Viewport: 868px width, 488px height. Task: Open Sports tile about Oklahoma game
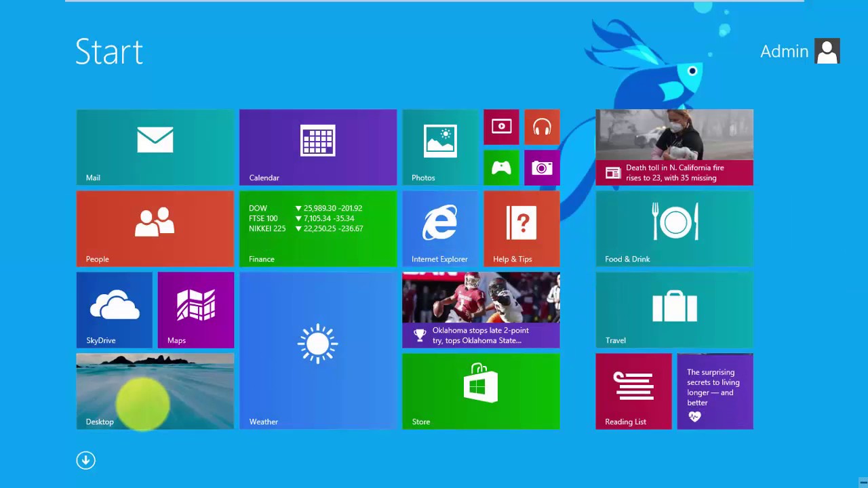[x=481, y=310]
